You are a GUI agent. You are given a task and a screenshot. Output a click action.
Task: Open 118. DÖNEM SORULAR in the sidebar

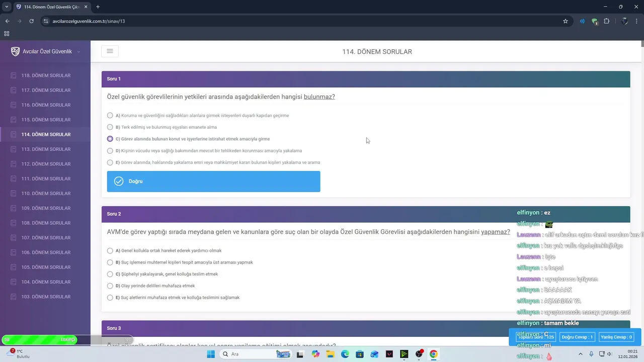click(x=46, y=75)
